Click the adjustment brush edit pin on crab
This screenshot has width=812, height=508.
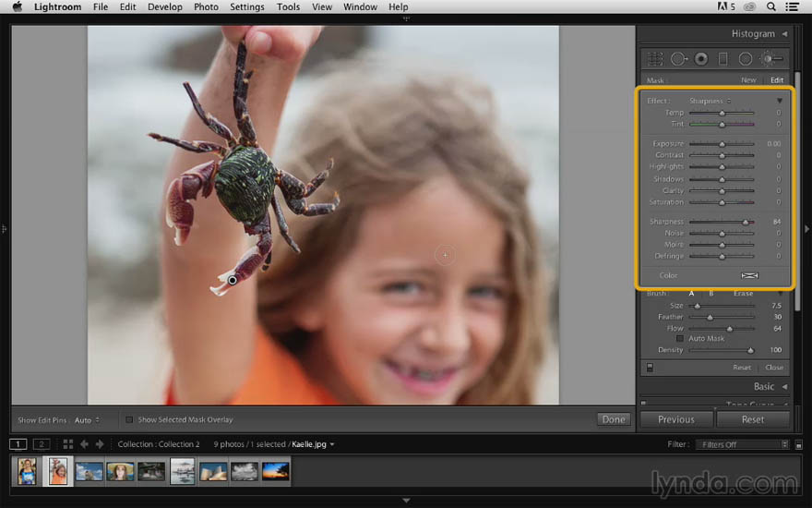[233, 280]
